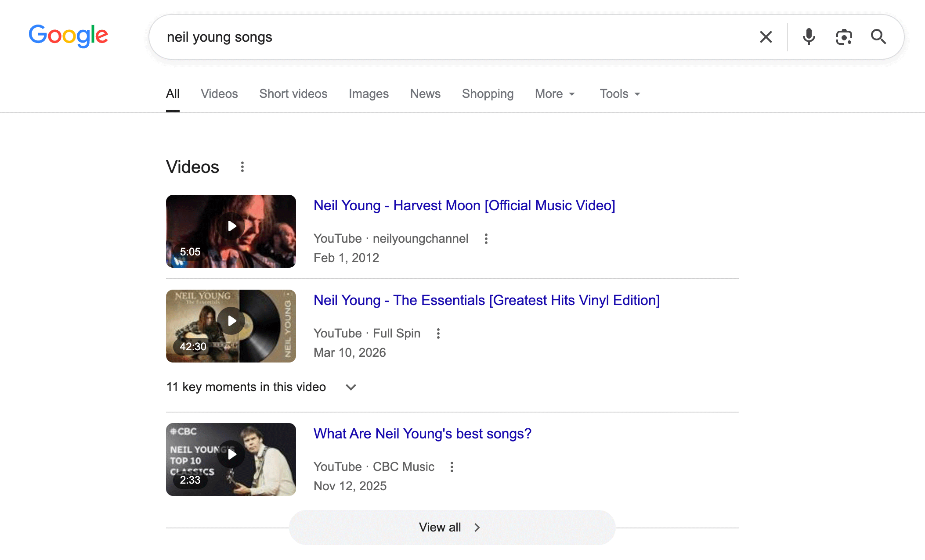Screen dimensions: 925x560
Task: Start voice search with microphone icon
Action: click(x=809, y=37)
